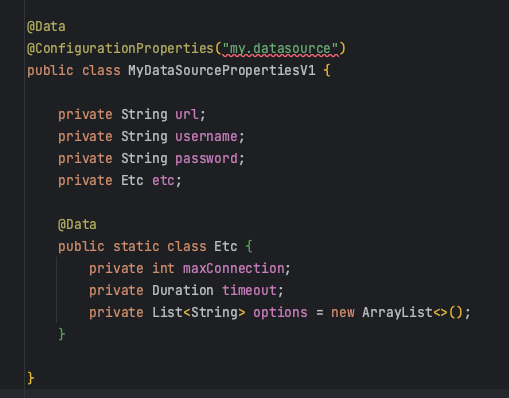Click the green closing brace of class Etc
This screenshot has height=398, width=509.
pyautogui.click(x=62, y=334)
